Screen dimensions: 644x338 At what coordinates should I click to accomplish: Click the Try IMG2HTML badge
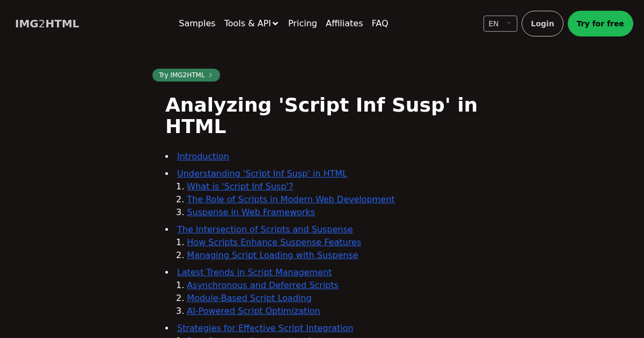pyautogui.click(x=186, y=75)
